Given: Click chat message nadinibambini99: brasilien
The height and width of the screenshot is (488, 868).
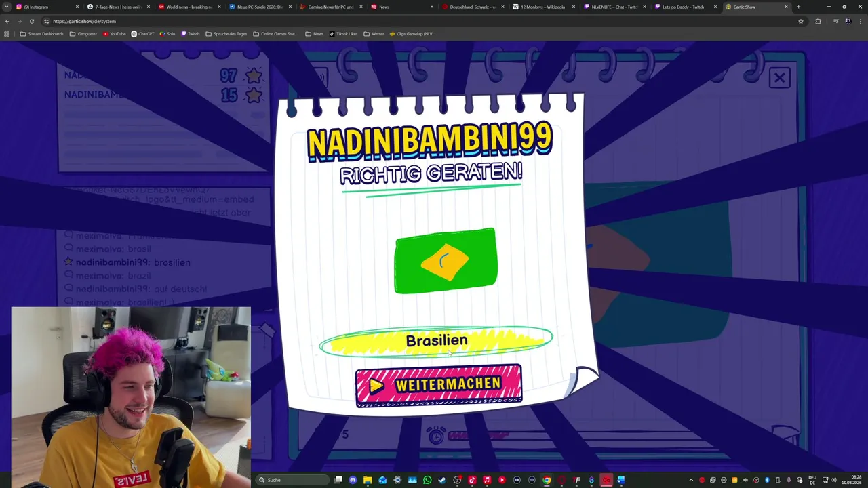Looking at the screenshot, I should point(133,262).
